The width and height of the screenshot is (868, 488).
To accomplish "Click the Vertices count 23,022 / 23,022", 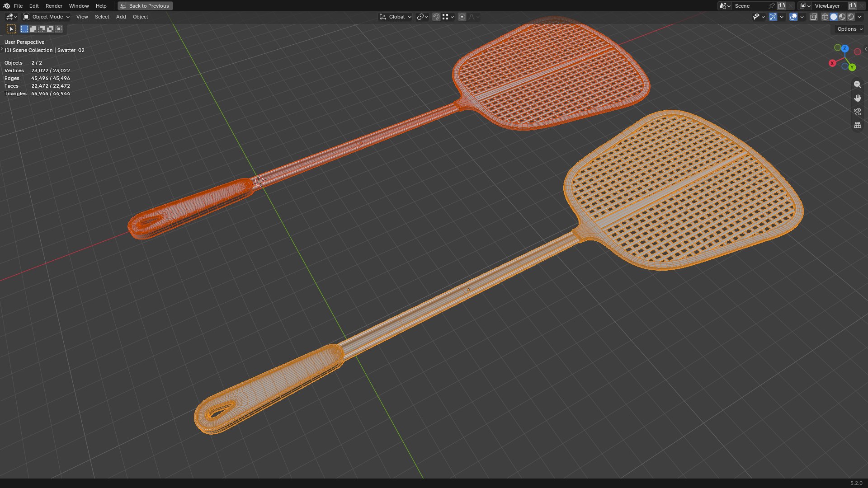I will (51, 70).
